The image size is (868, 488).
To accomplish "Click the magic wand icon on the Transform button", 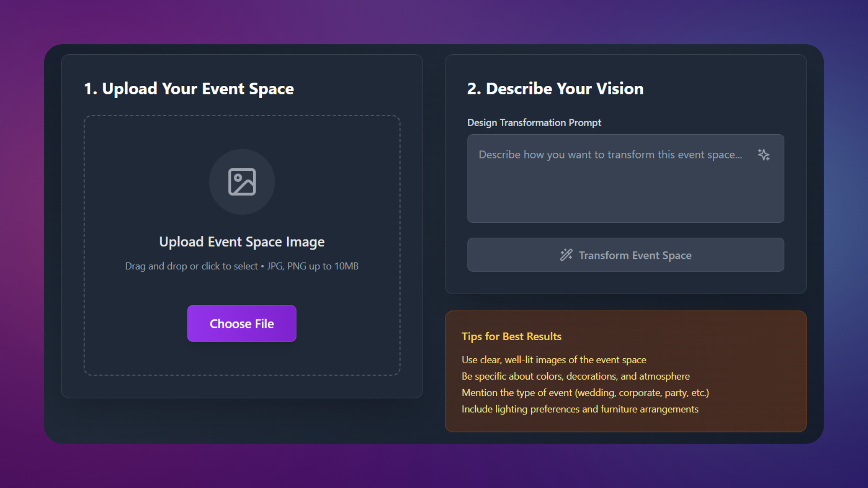I will 566,255.
